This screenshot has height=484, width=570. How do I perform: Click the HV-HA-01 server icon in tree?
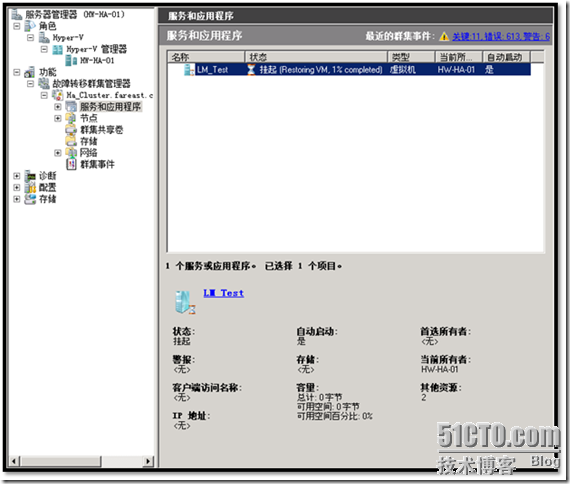pyautogui.click(x=71, y=60)
